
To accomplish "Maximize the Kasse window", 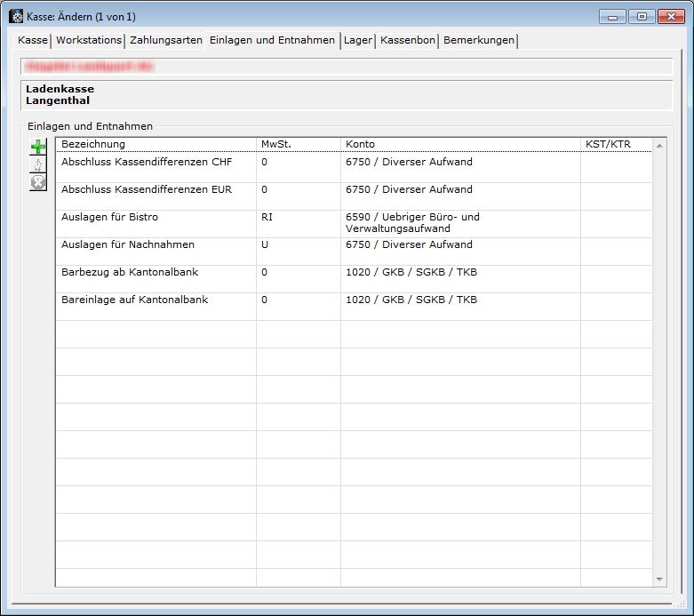I will [642, 17].
